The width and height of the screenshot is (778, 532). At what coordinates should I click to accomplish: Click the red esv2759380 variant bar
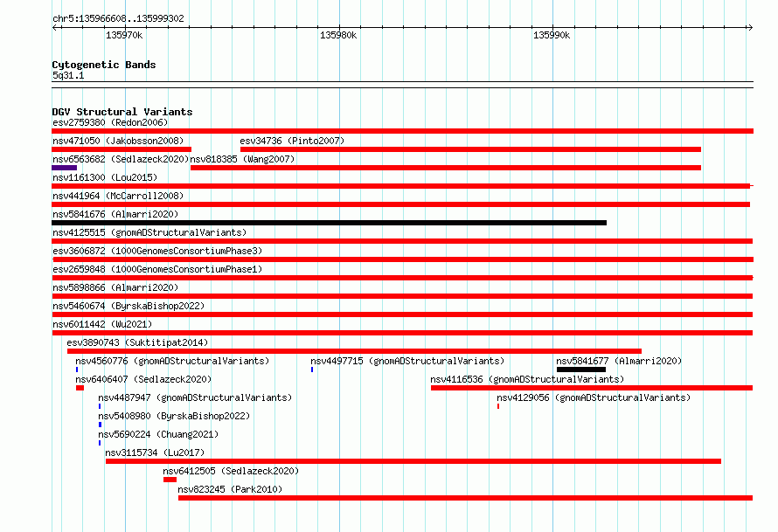click(x=402, y=131)
